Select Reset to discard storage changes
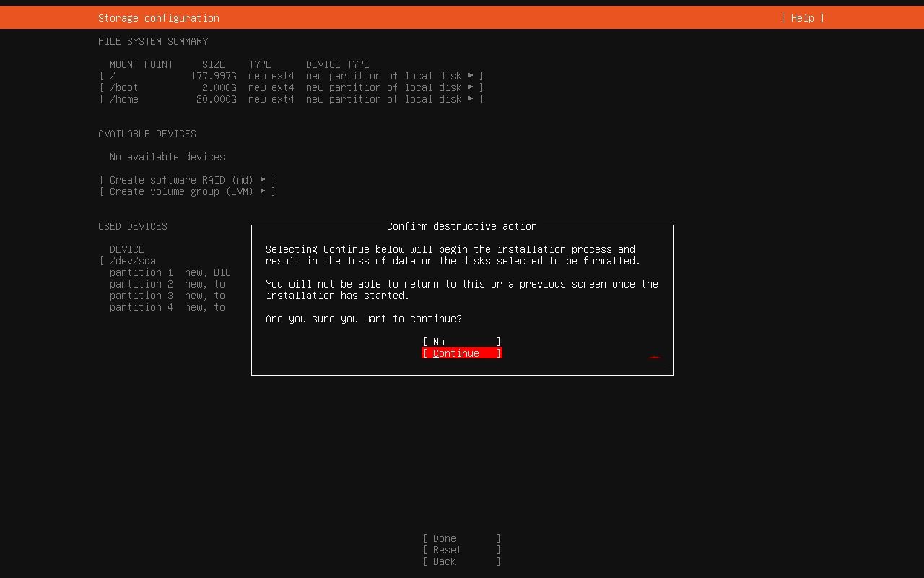The image size is (924, 578). 461,550
